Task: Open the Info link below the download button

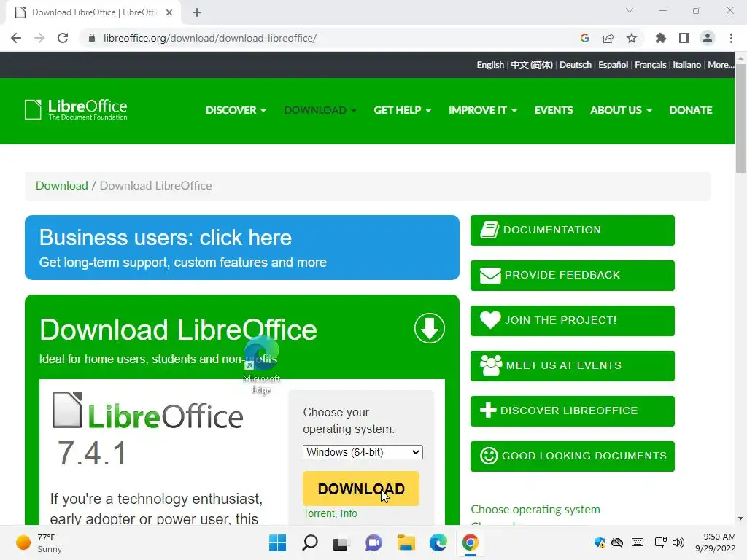Action: 349,513
